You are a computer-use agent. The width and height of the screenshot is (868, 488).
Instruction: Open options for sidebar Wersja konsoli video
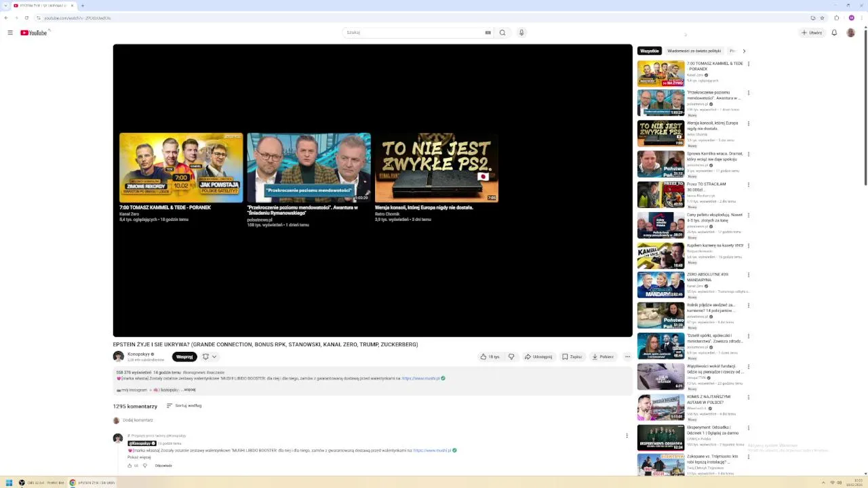point(749,123)
